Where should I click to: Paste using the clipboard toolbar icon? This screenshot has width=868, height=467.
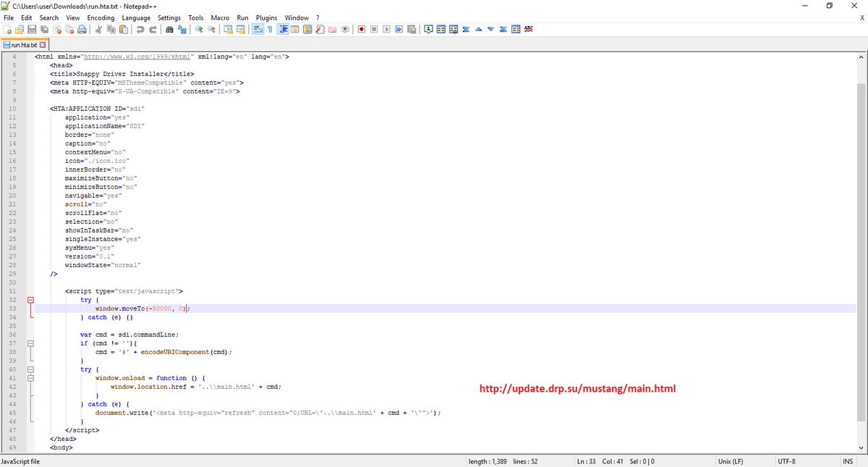point(123,30)
